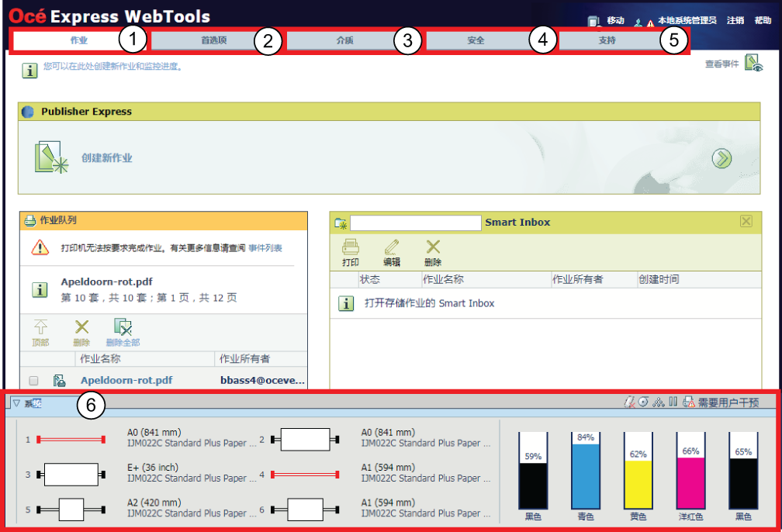This screenshot has width=782, height=532.
Task: Click the file icon beside Apeldoorn-rot.pdf row
Action: coord(59,381)
